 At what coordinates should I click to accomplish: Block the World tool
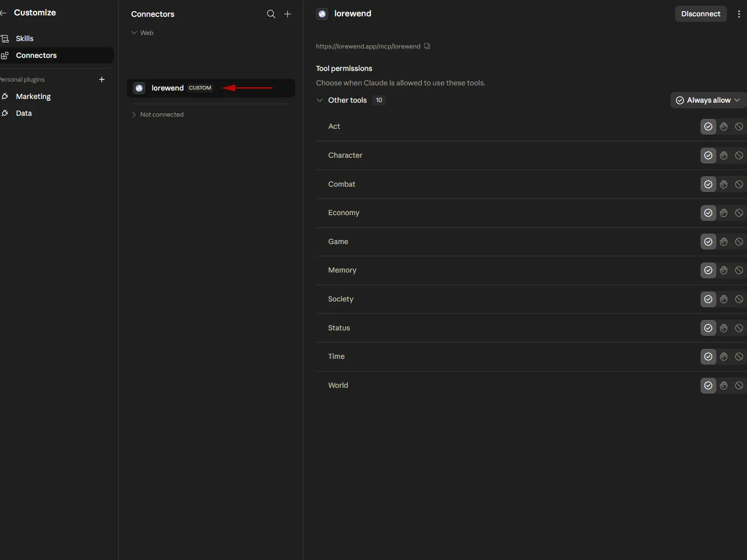click(739, 385)
